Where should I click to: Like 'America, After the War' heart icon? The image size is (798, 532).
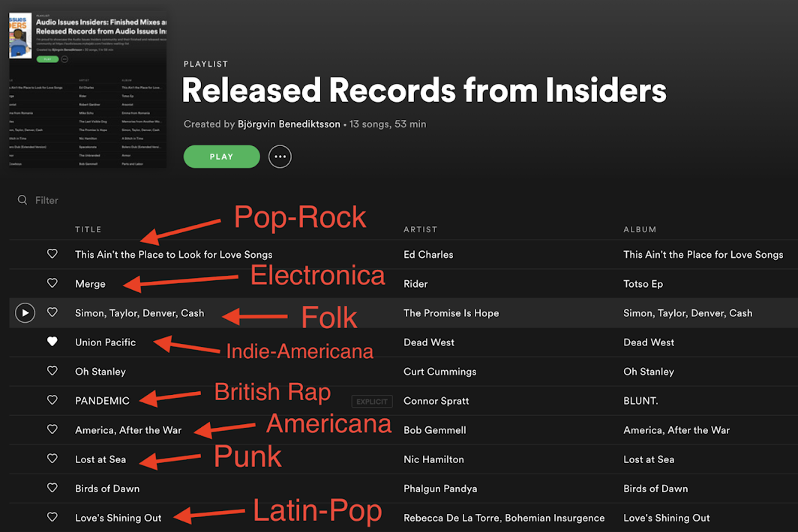pyautogui.click(x=52, y=429)
